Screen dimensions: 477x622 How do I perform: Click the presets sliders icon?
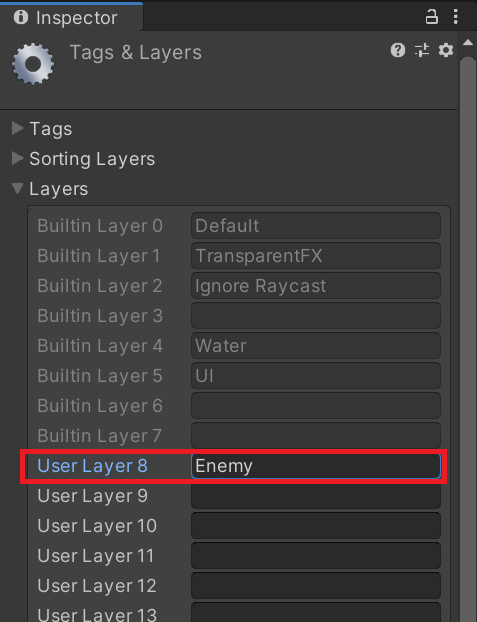(x=422, y=50)
